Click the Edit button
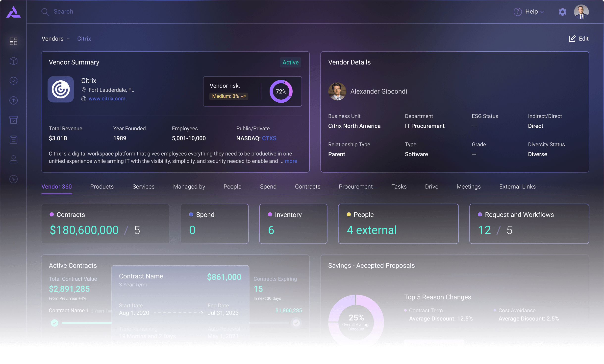The height and width of the screenshot is (364, 604). coord(579,39)
